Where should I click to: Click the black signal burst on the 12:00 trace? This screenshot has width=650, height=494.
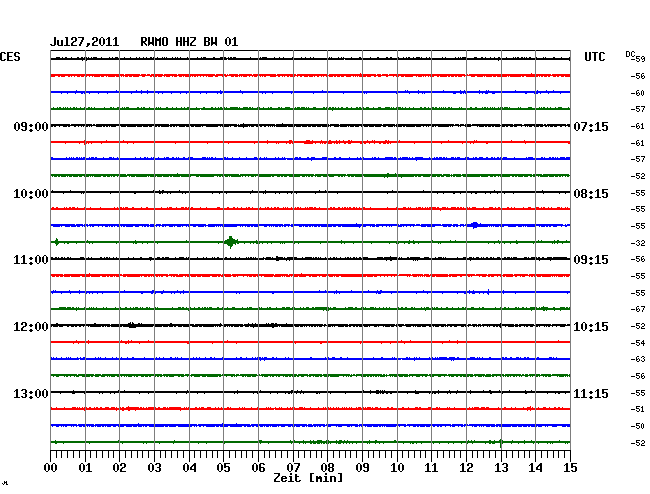click(x=132, y=325)
